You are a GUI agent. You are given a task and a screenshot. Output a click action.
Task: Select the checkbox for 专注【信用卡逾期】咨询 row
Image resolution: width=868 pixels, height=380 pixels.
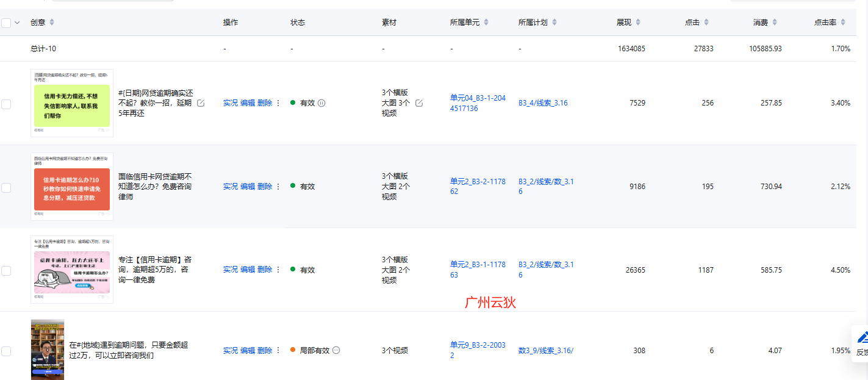coord(6,270)
